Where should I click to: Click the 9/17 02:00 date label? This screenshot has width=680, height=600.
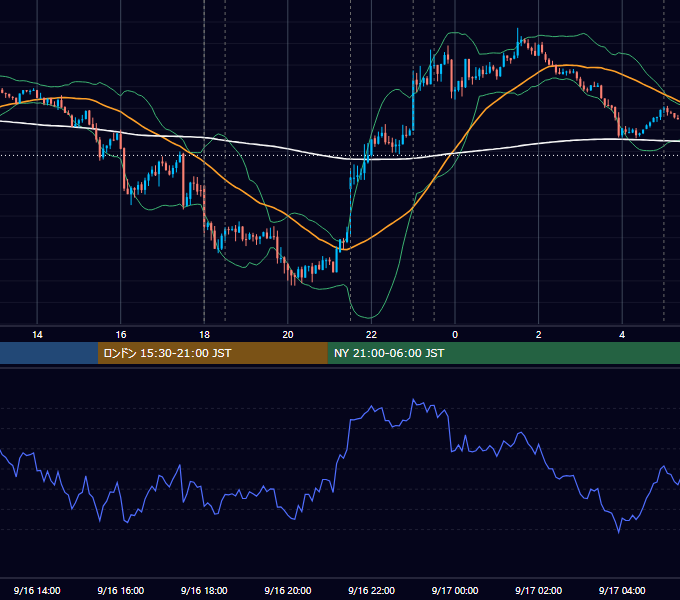point(539,590)
